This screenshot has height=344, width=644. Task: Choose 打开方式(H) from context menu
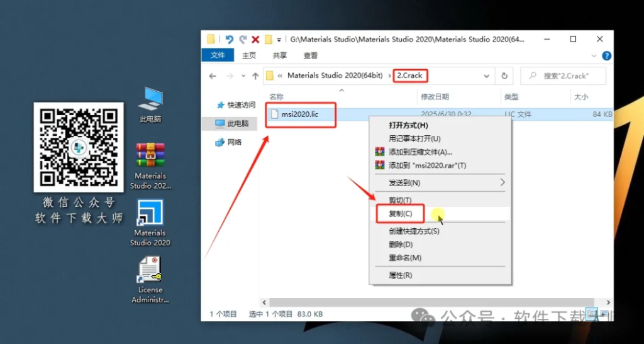click(440, 125)
